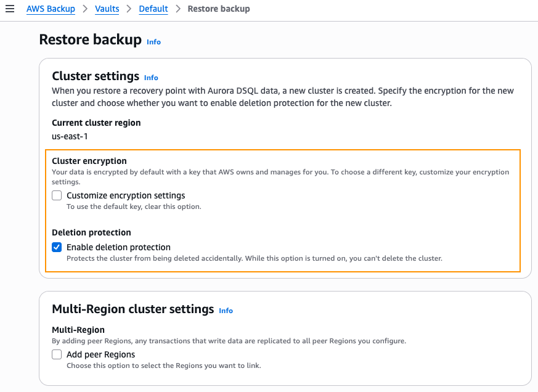Open the Default vault breadcrumb link
Screen dimensions: 538x392
(x=153, y=9)
